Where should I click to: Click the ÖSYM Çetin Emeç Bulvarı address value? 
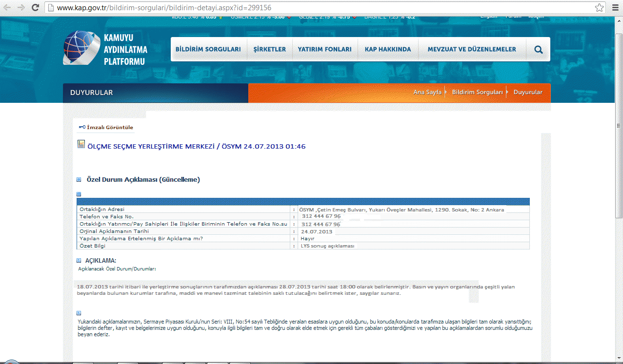coord(402,210)
